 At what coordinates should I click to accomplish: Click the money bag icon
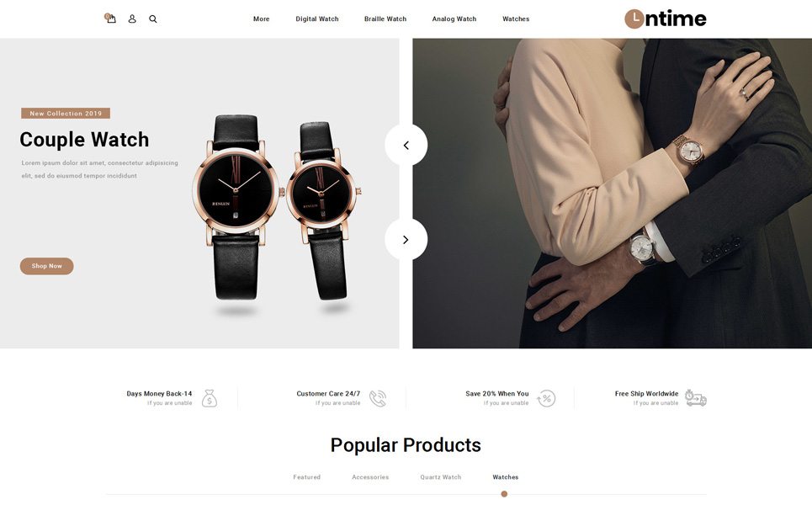(x=210, y=398)
